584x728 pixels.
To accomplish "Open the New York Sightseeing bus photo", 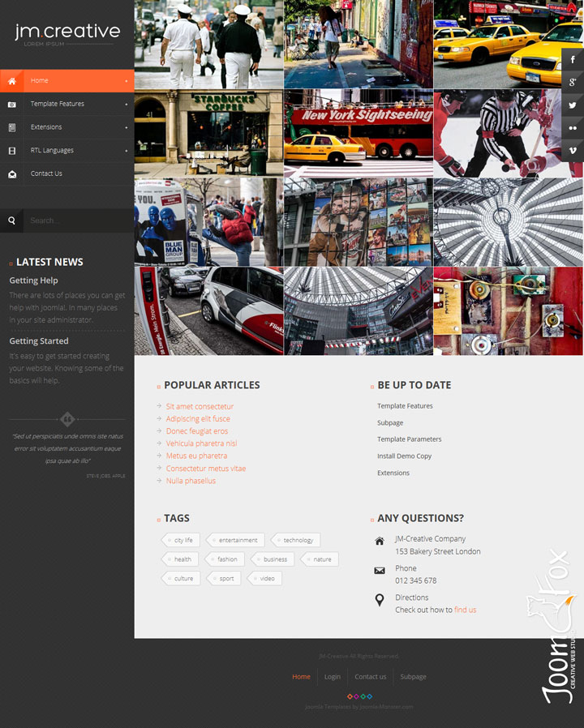I will point(359,133).
